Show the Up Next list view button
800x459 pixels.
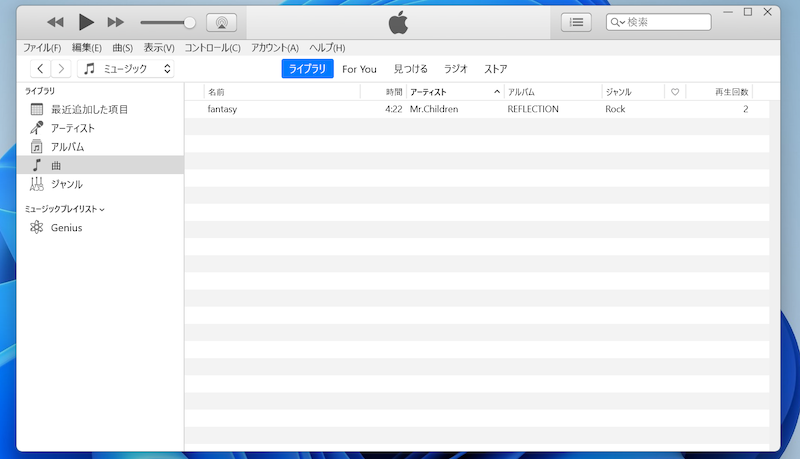[x=576, y=22]
